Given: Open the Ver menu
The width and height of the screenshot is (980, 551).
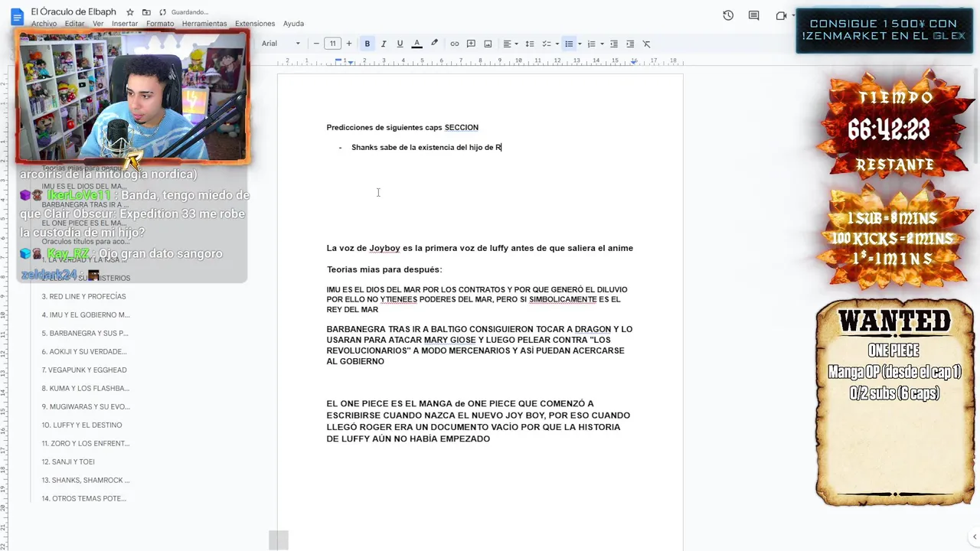Looking at the screenshot, I should coord(98,24).
